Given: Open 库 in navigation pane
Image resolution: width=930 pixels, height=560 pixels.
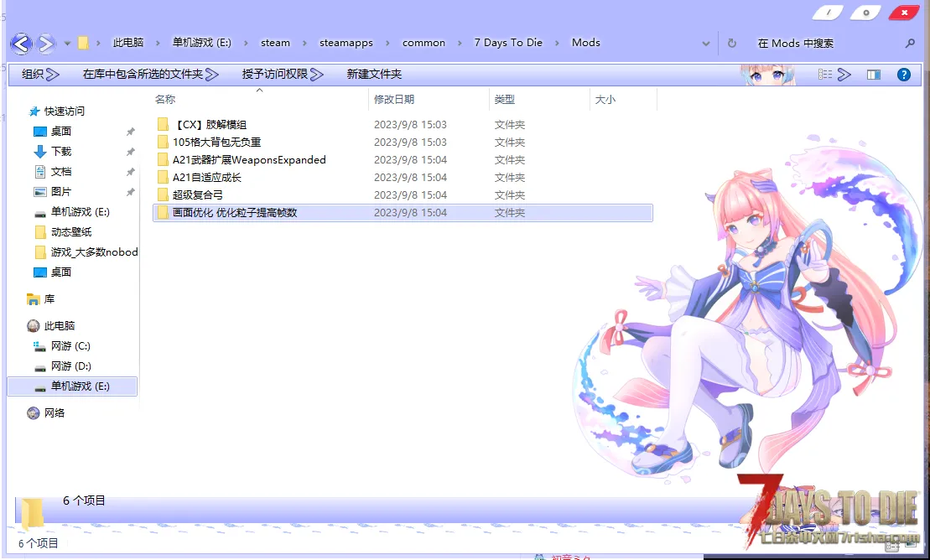Looking at the screenshot, I should tap(49, 299).
